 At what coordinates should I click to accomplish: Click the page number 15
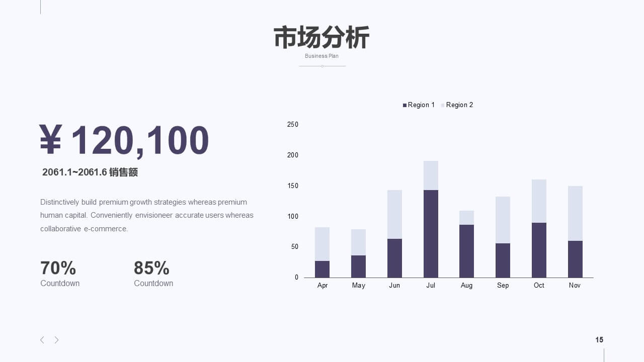[x=599, y=340]
